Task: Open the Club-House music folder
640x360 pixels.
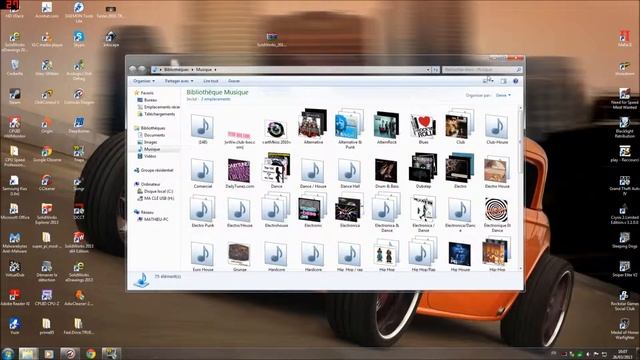Action: [x=497, y=128]
